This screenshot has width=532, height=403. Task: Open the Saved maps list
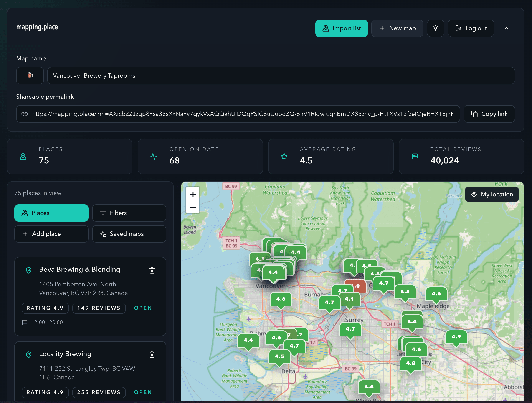tap(129, 233)
